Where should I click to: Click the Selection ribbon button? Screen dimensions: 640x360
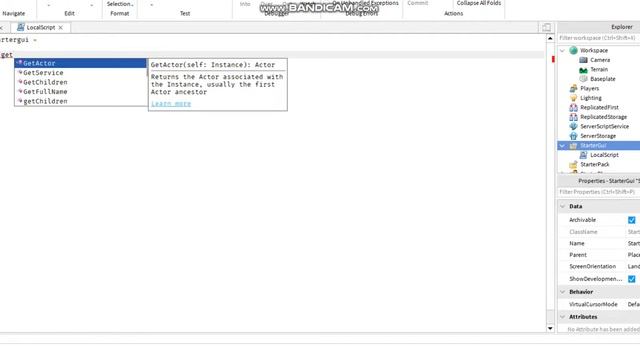[x=120, y=4]
